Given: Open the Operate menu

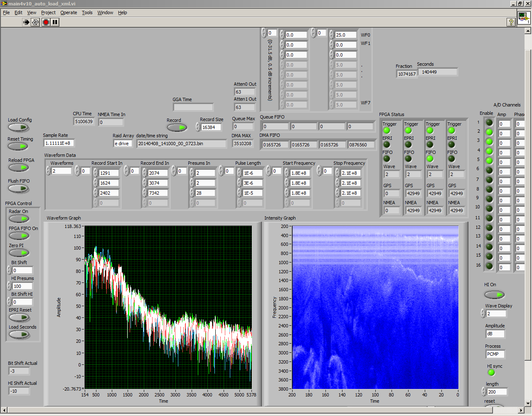Looking at the screenshot, I should [x=69, y=12].
